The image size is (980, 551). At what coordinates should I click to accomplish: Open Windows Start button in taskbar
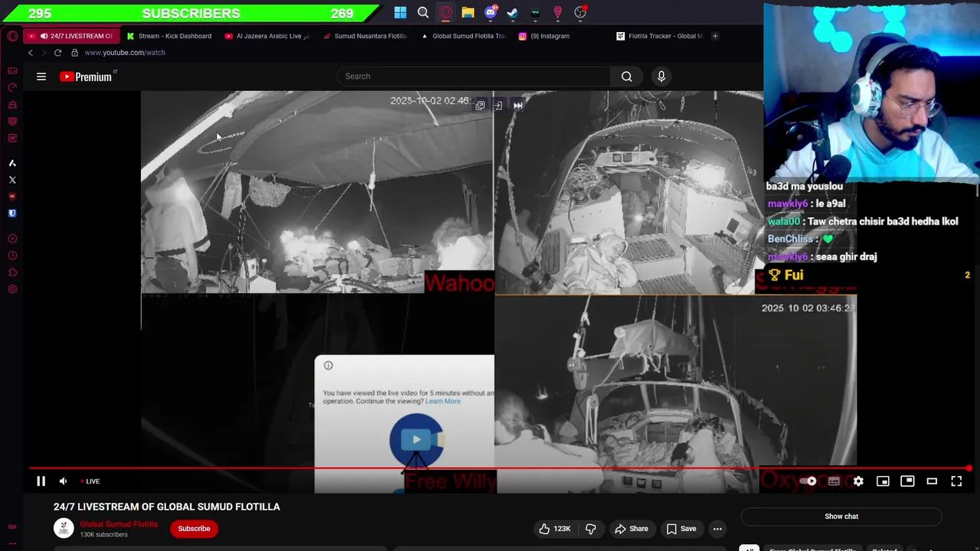[x=400, y=12]
